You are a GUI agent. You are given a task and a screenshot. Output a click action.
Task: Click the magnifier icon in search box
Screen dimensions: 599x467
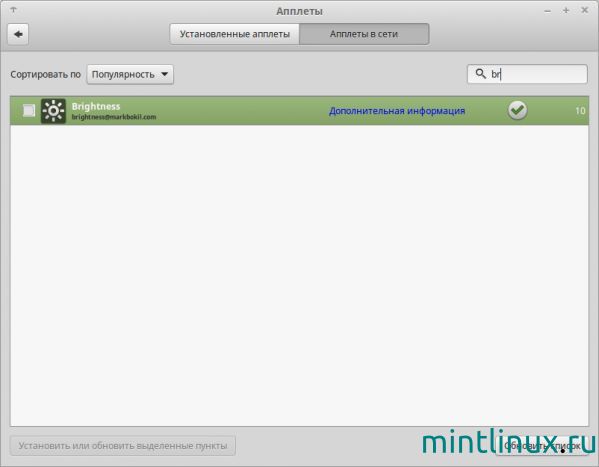[x=481, y=73]
